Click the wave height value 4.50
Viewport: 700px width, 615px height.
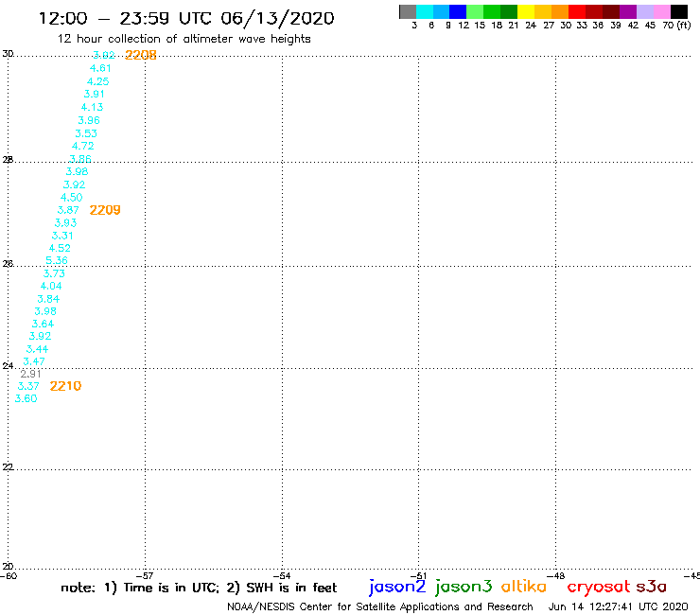72,197
